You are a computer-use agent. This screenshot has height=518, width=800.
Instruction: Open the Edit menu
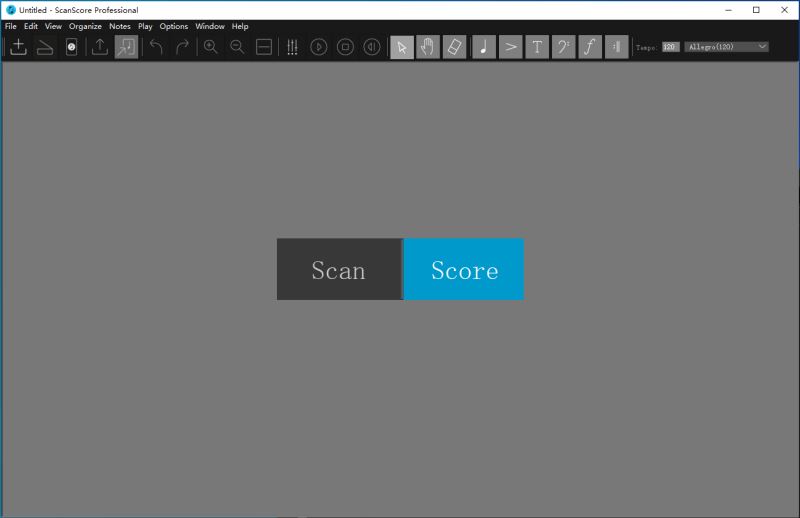coord(31,26)
